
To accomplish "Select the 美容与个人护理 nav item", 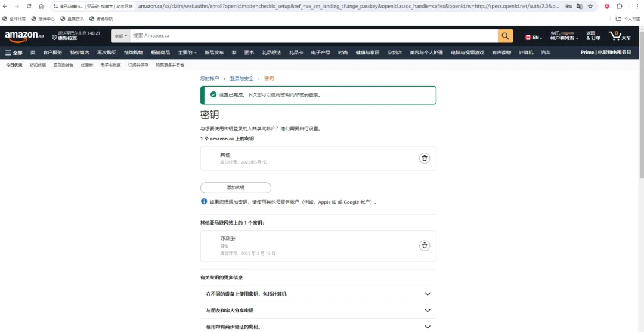I will pyautogui.click(x=426, y=53).
